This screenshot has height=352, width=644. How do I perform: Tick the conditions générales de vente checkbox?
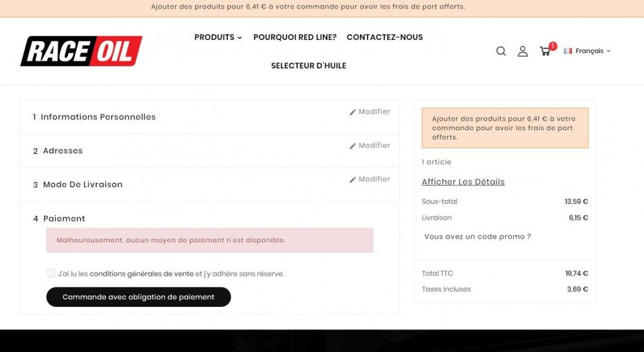[51, 273]
